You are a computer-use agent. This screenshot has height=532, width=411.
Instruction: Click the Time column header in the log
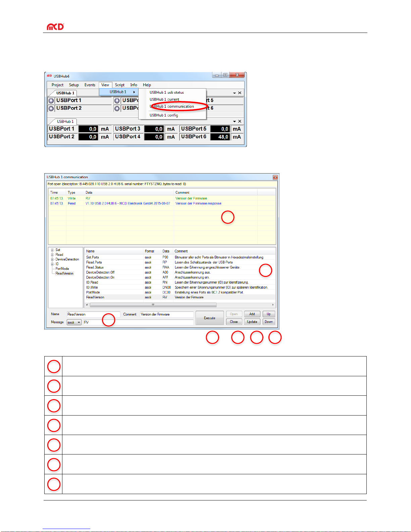coord(57,192)
